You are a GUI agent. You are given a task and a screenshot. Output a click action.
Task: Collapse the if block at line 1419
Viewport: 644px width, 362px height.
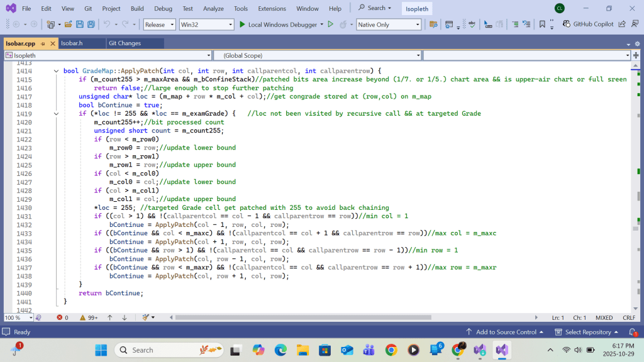(x=57, y=114)
